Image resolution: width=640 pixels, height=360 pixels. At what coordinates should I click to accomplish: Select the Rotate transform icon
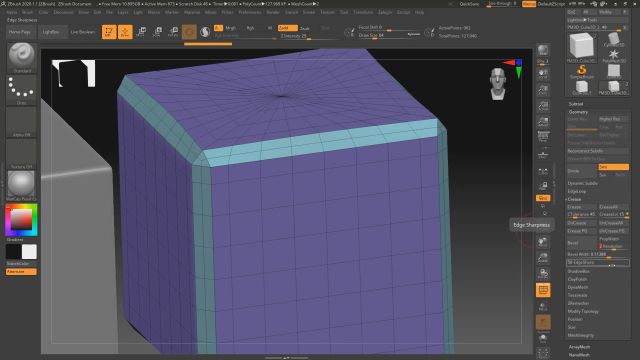tap(173, 32)
